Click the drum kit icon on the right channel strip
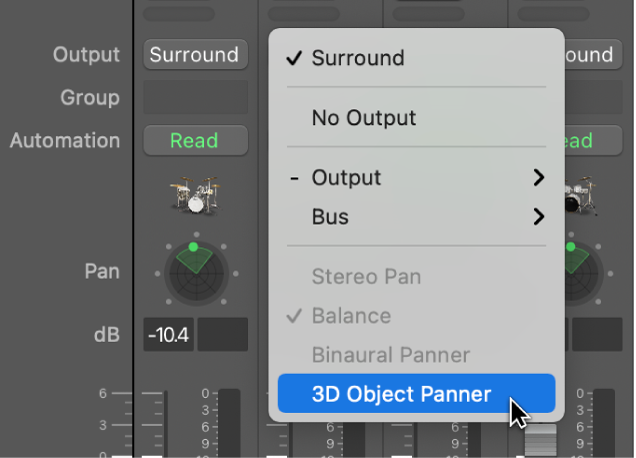 click(x=580, y=196)
